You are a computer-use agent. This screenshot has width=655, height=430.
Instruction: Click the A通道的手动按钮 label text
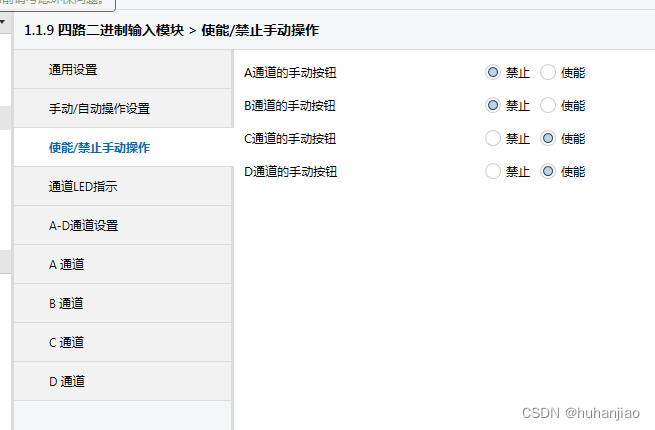(x=290, y=72)
